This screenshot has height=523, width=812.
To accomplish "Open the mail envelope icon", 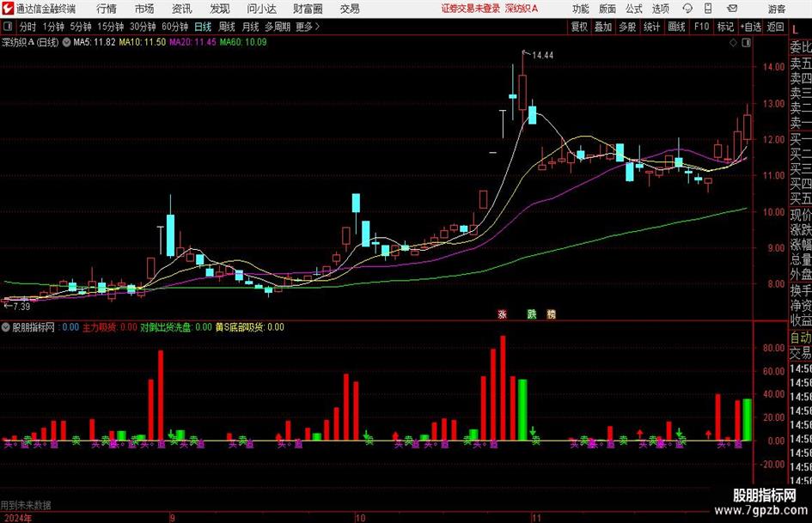I will tap(732, 9).
